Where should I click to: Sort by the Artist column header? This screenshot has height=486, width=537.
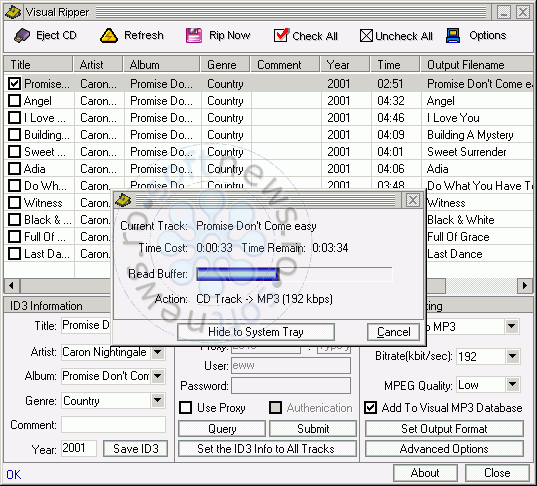pyautogui.click(x=98, y=64)
